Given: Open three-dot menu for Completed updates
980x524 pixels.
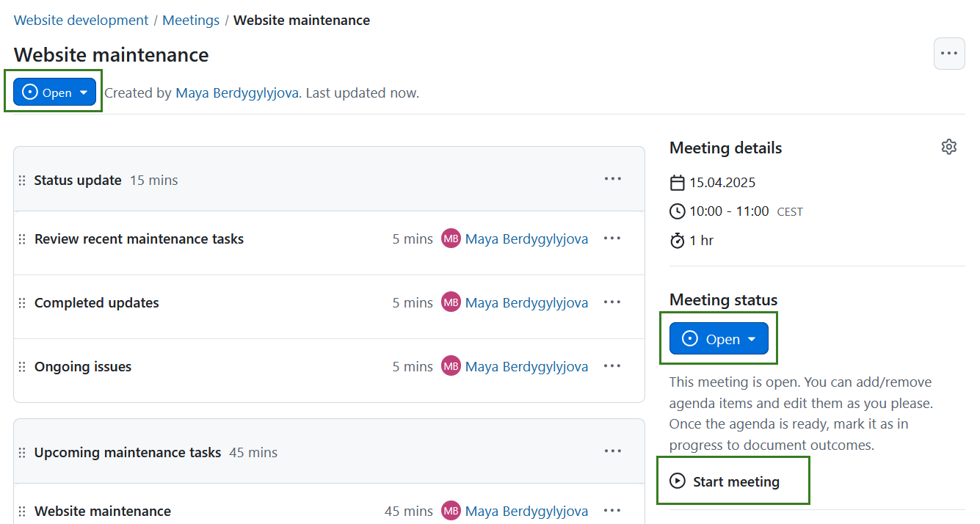Looking at the screenshot, I should click(613, 302).
